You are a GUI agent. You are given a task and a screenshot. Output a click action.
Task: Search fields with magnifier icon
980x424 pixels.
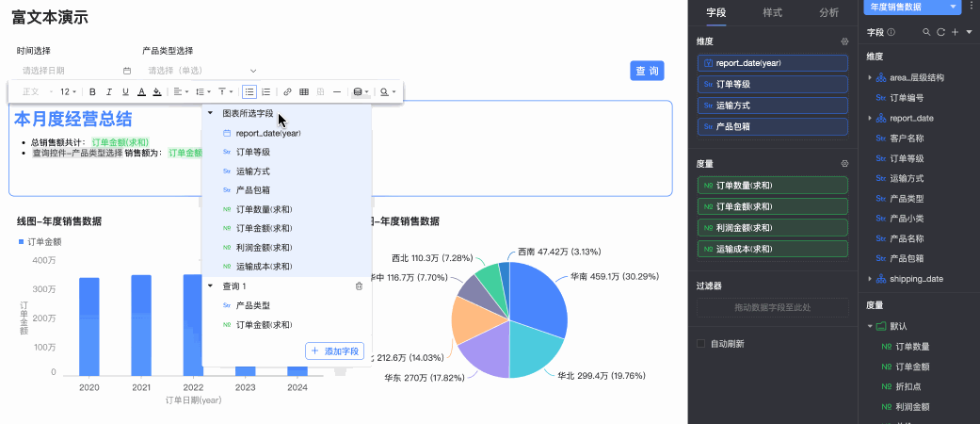927,32
